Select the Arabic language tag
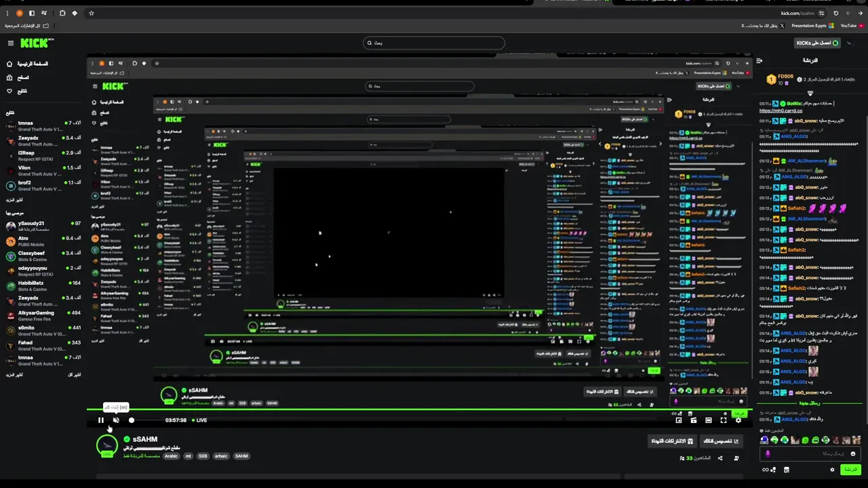This screenshot has height=488, width=868. click(171, 456)
